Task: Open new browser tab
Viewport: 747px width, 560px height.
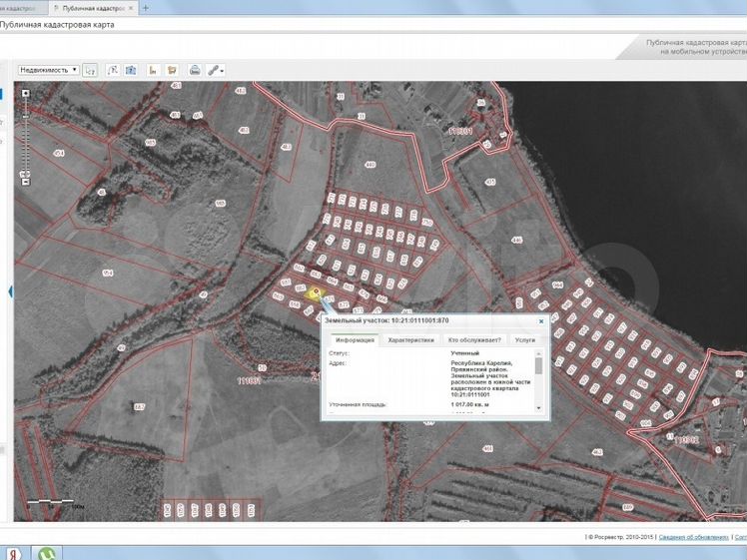Action: click(x=147, y=7)
